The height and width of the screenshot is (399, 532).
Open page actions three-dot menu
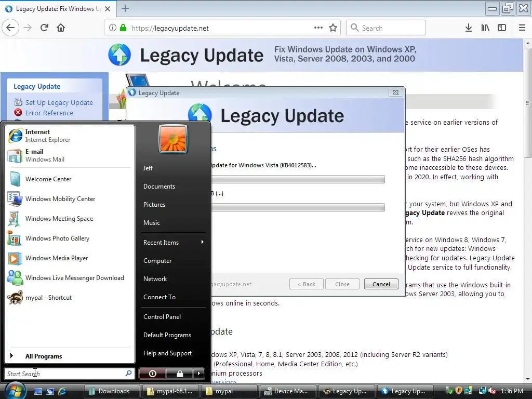[318, 28]
